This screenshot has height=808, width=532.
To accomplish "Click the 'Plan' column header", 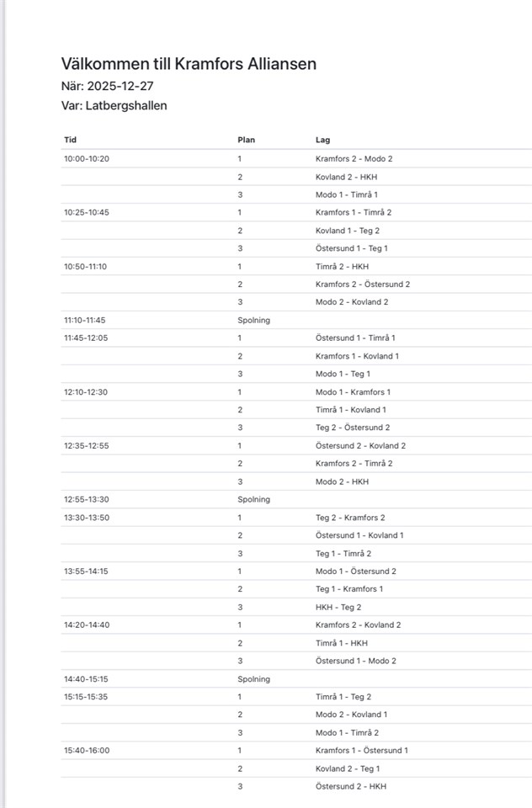I will coord(246,140).
